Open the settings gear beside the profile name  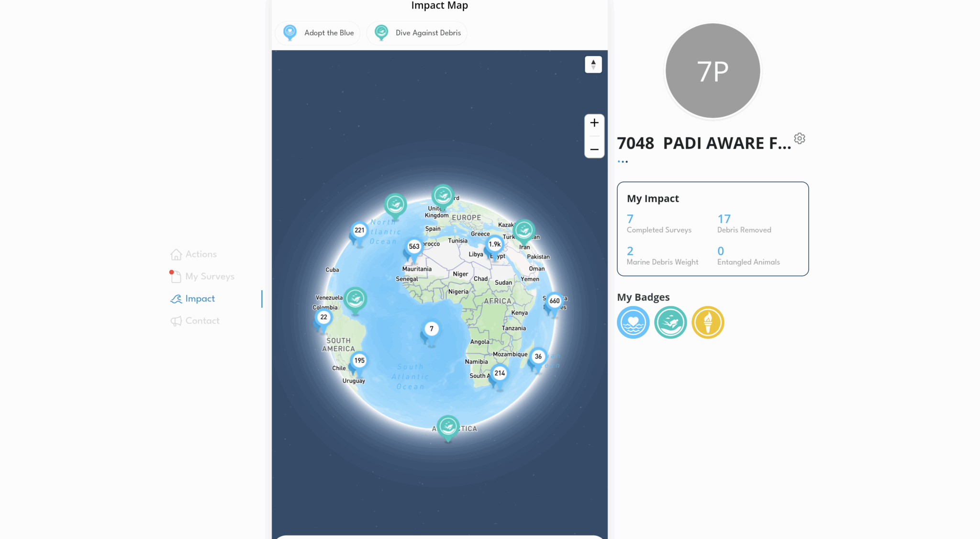click(x=800, y=139)
